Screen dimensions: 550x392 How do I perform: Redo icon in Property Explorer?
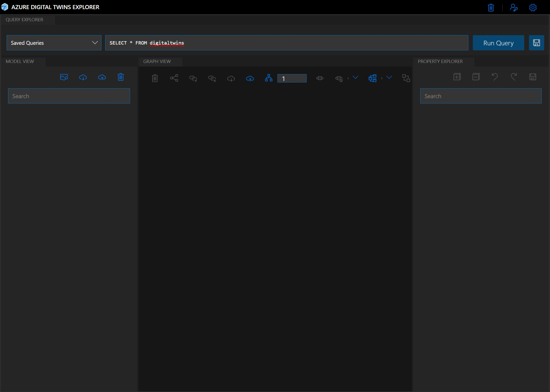[514, 77]
